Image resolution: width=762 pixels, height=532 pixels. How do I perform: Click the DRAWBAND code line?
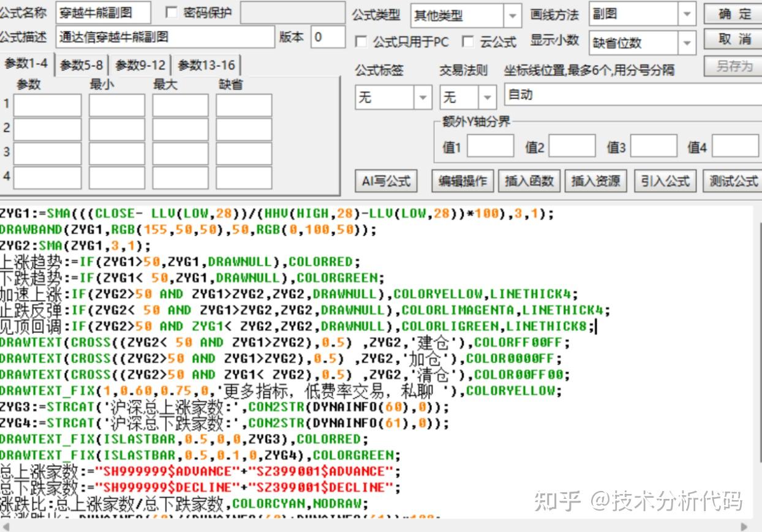pos(189,230)
